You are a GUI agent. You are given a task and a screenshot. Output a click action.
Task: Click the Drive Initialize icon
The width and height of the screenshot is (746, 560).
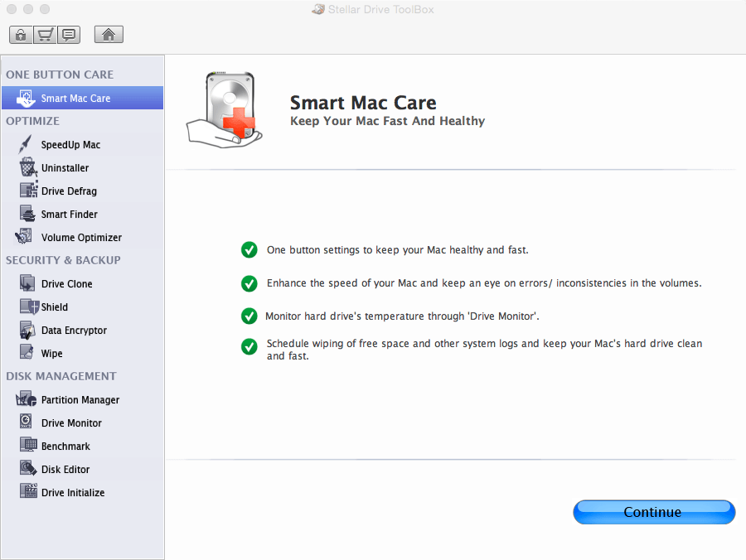[28, 491]
